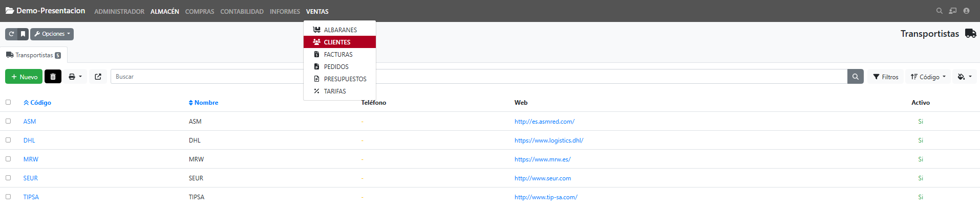Select FACTURAS from Ventas menu
The width and height of the screenshot is (980, 211).
click(x=339, y=54)
